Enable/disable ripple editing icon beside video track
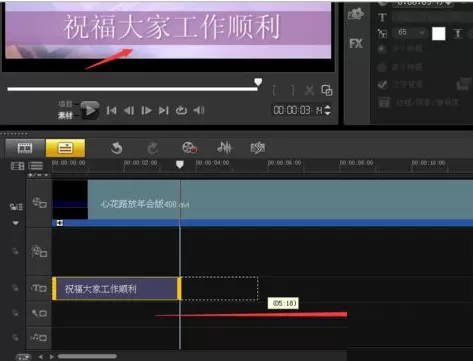 point(16,207)
